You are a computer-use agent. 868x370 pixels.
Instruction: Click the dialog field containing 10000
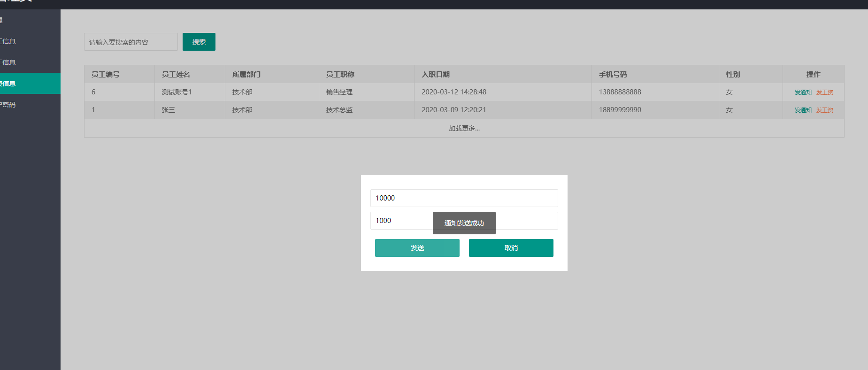click(x=464, y=198)
